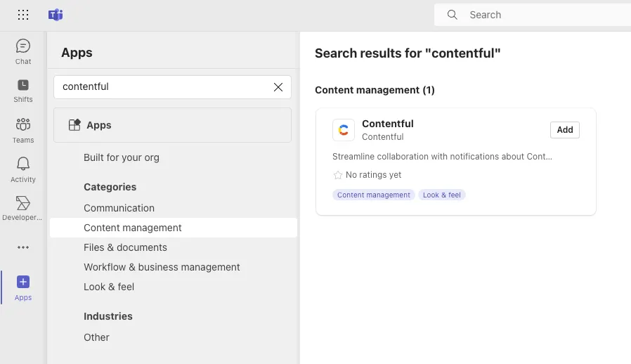Click the Contentful publisher name under the title

tap(382, 137)
